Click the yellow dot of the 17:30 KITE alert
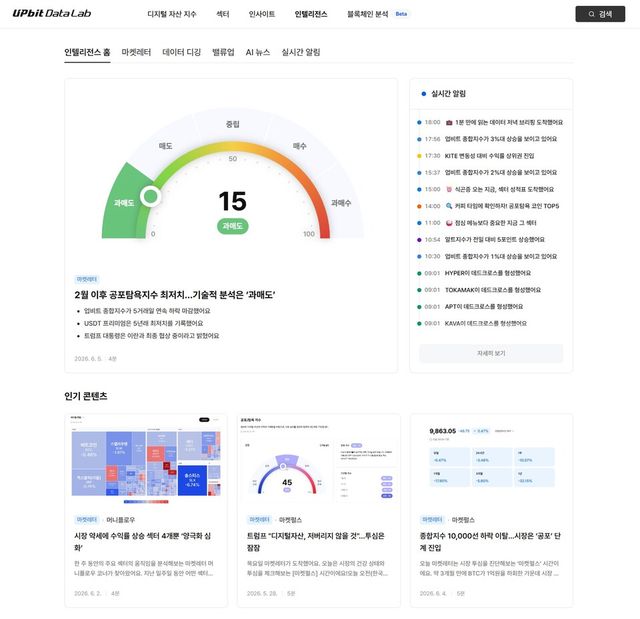The width and height of the screenshot is (640, 619). [419, 156]
